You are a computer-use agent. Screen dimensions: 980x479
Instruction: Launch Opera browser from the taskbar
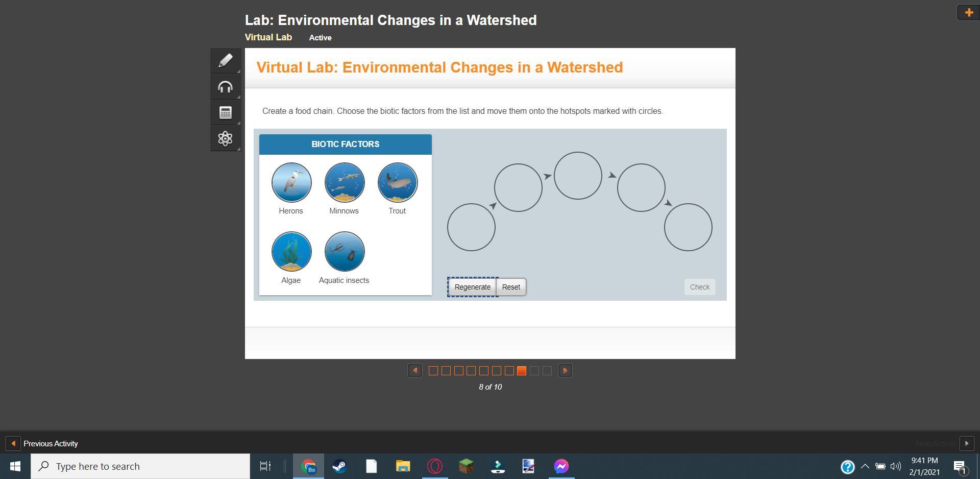pyautogui.click(x=435, y=466)
